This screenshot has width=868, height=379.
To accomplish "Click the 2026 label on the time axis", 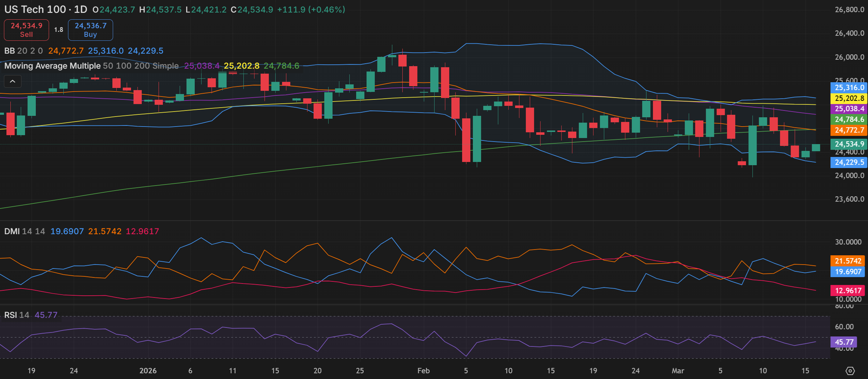I will coord(148,371).
